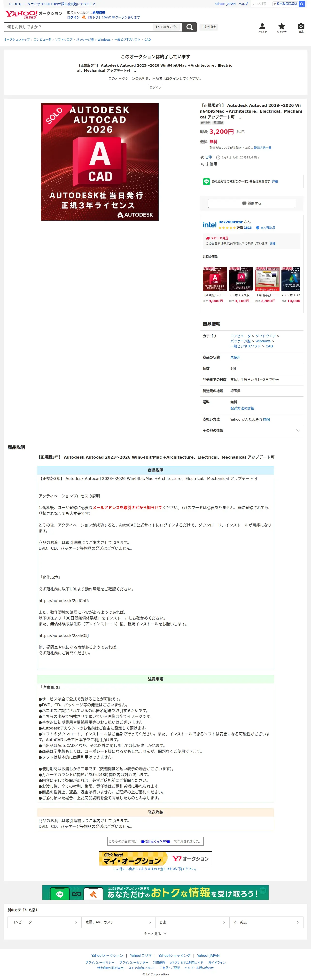Open the マイオク person icon

(262, 28)
